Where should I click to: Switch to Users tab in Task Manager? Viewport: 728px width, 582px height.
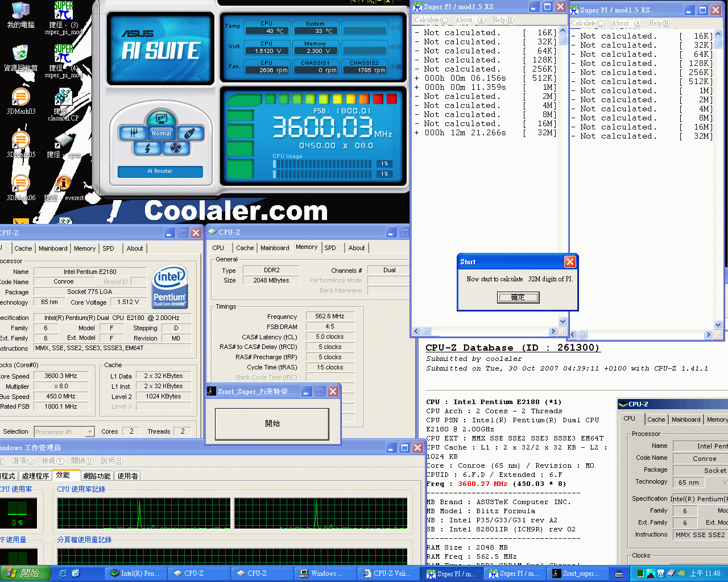coord(127,476)
